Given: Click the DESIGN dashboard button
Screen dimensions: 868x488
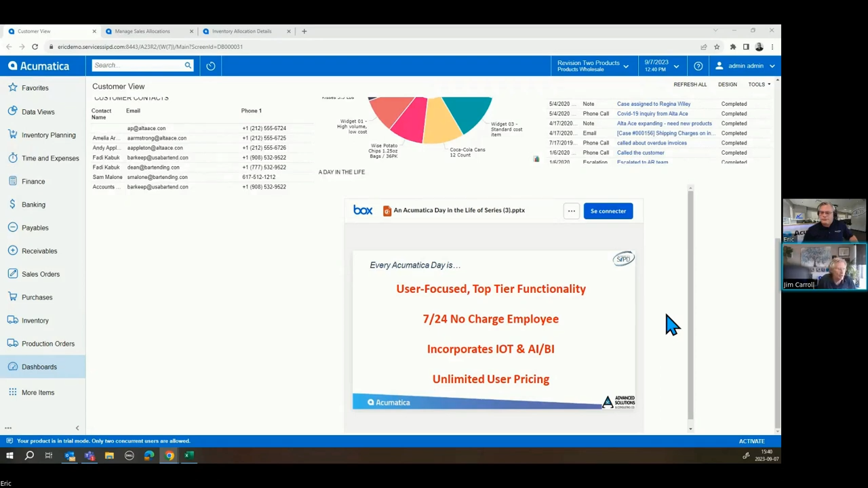Looking at the screenshot, I should [727, 85].
